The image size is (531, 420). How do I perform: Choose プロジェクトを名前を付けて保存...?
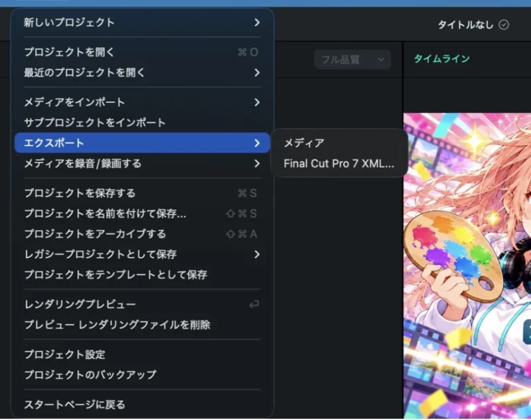tap(142, 214)
